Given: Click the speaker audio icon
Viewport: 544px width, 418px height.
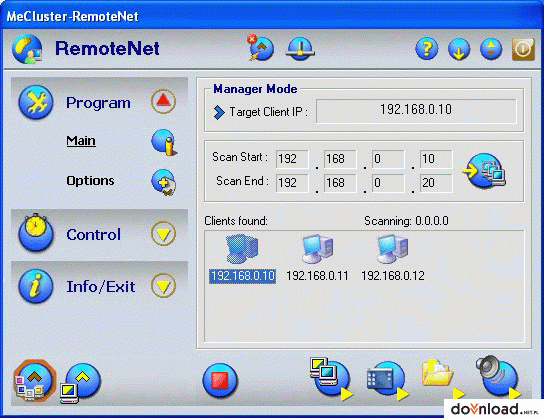Looking at the screenshot, I should (x=498, y=377).
